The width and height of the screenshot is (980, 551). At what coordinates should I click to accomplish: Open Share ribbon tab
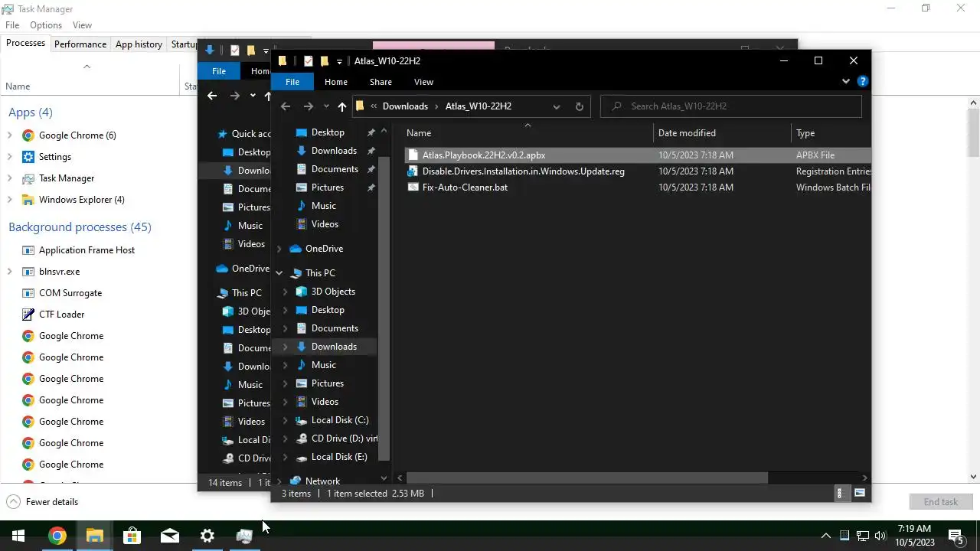[x=381, y=82]
